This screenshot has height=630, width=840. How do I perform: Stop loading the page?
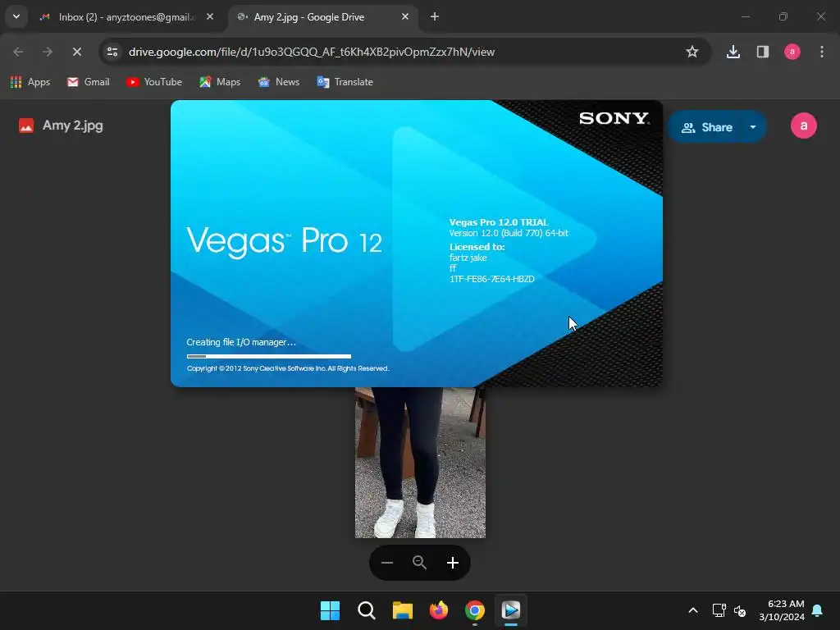click(77, 52)
